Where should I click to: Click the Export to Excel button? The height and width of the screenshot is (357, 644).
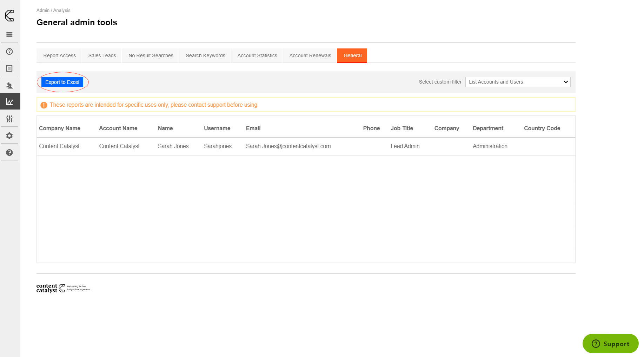tap(62, 82)
